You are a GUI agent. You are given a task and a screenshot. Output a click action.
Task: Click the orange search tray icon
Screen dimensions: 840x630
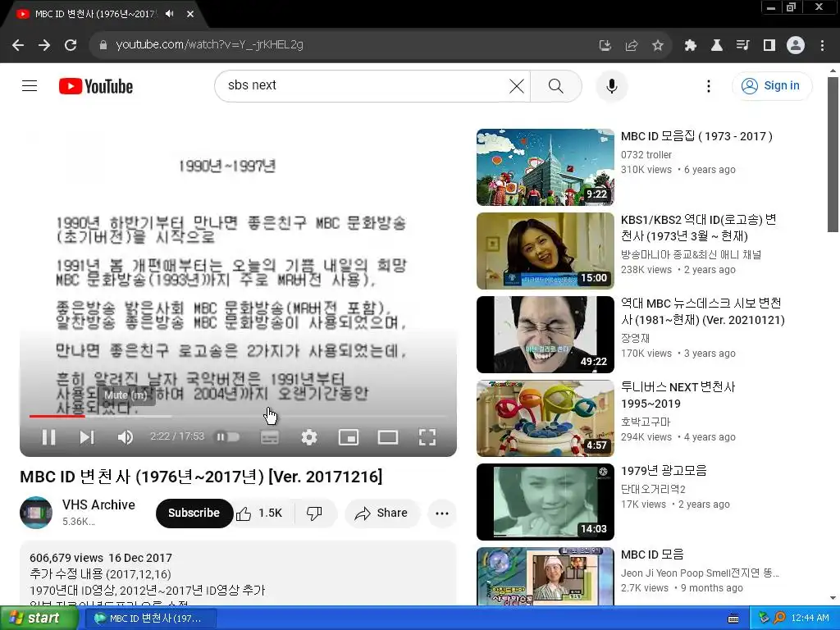(779, 618)
